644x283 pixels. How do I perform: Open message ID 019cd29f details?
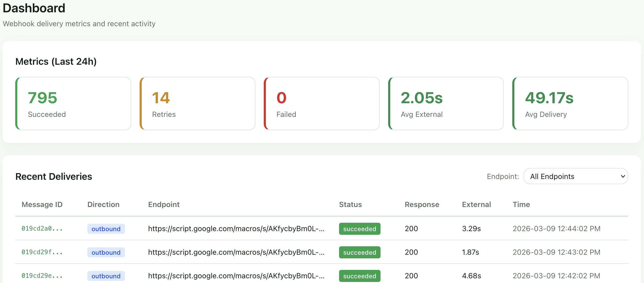click(x=42, y=252)
